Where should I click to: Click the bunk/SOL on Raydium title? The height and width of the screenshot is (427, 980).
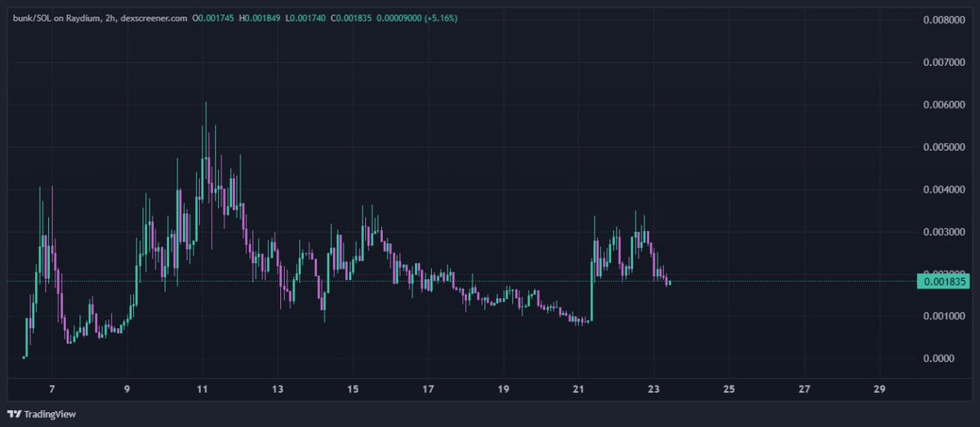pos(58,17)
